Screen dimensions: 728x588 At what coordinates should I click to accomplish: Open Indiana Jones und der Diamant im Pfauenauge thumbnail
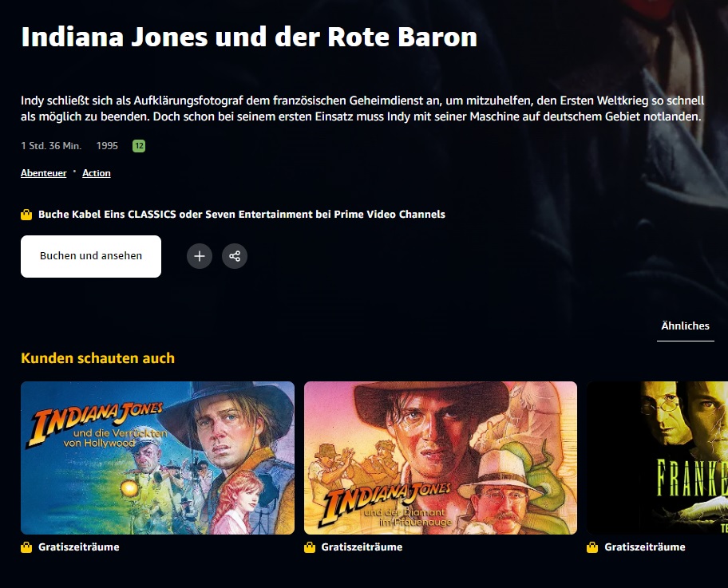tap(441, 458)
